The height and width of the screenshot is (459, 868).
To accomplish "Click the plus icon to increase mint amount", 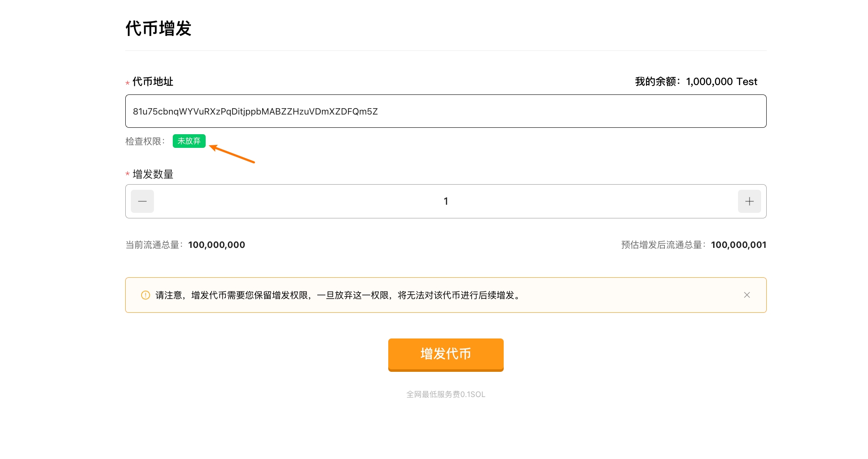I will coord(749,201).
